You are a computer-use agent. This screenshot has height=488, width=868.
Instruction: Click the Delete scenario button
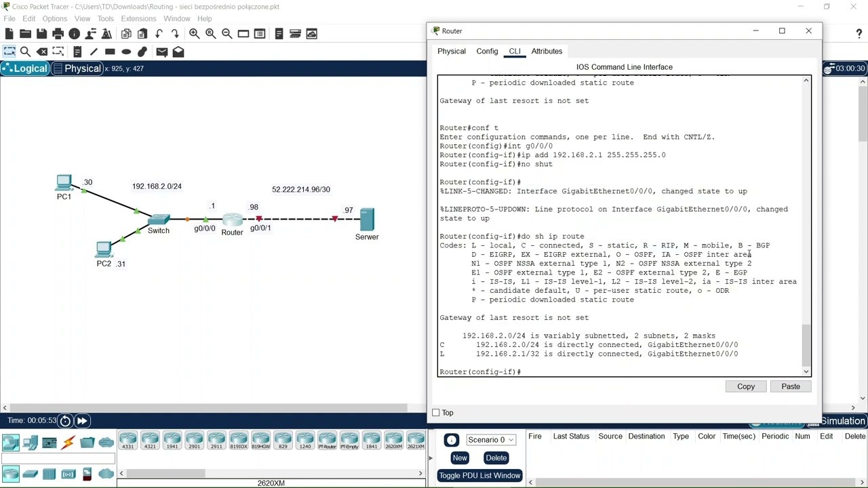(x=496, y=458)
